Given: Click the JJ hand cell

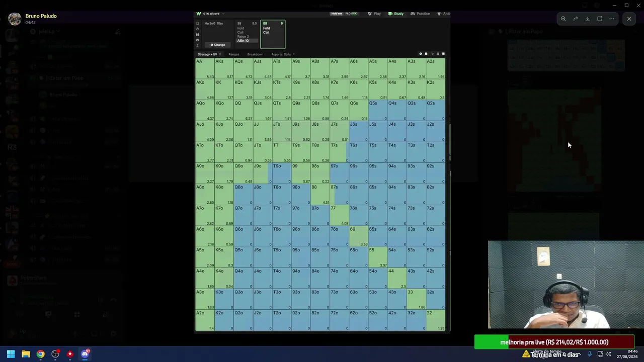Looking at the screenshot, I should coord(263,132).
